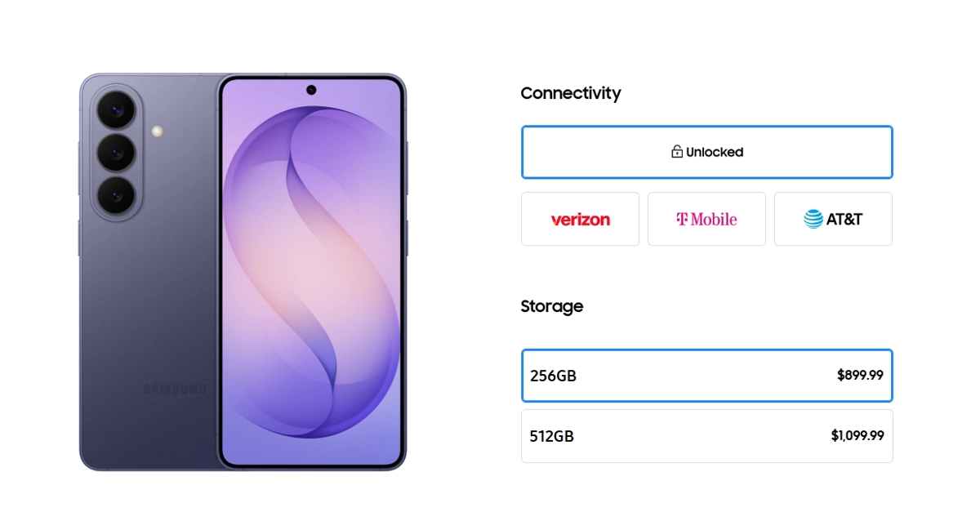Select the Verizon carrier option
Viewport: 980px width, 512px height.
tap(580, 219)
